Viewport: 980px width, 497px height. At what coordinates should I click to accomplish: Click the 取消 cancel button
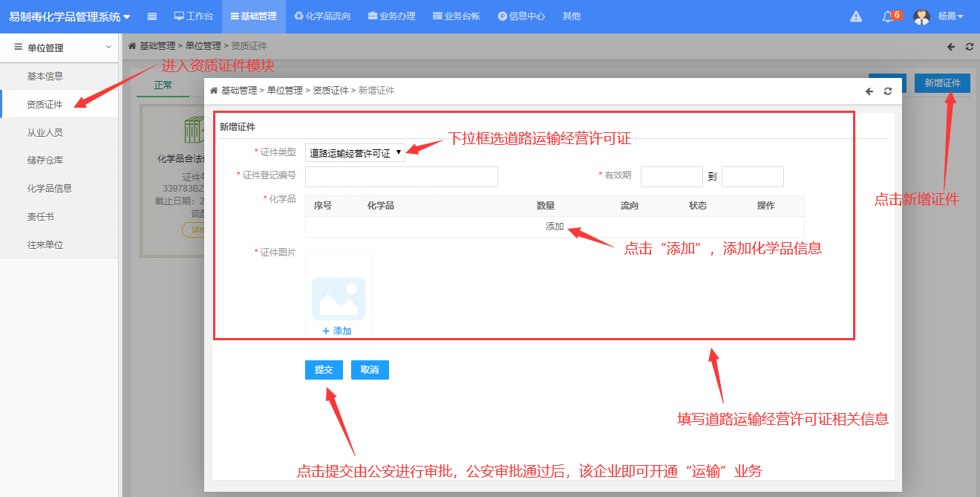[370, 370]
